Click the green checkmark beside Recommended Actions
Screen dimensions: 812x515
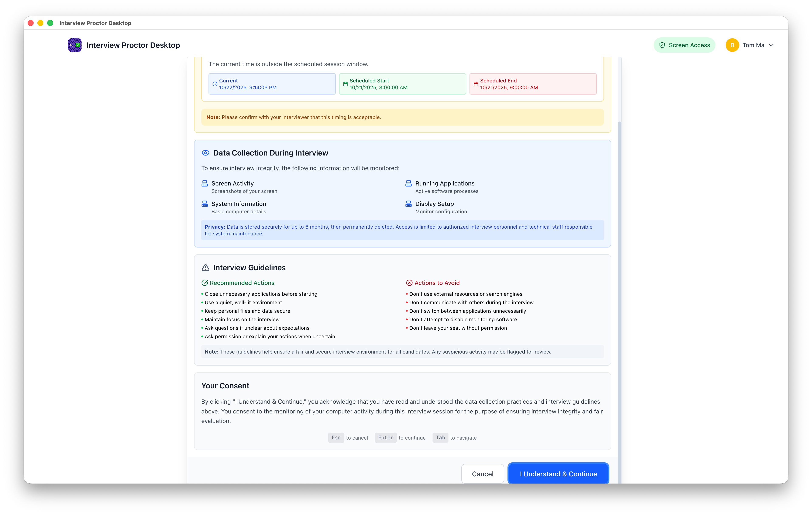[205, 283]
